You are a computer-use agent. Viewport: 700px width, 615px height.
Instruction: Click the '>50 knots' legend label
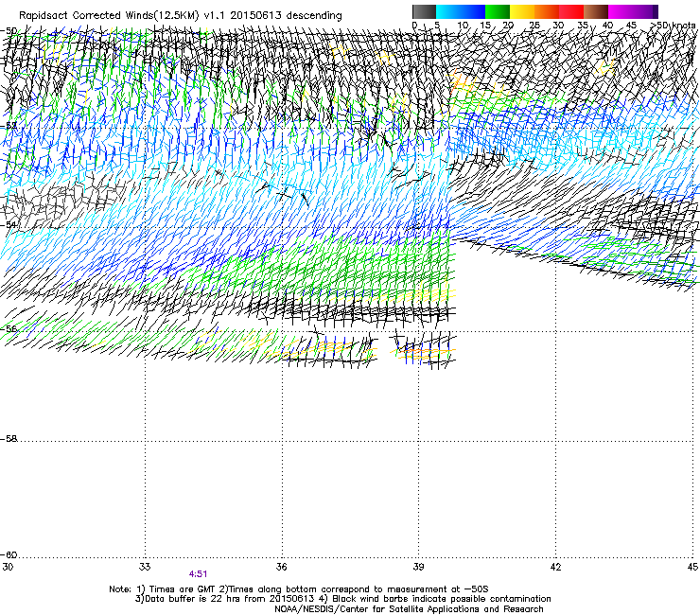pyautogui.click(x=673, y=26)
